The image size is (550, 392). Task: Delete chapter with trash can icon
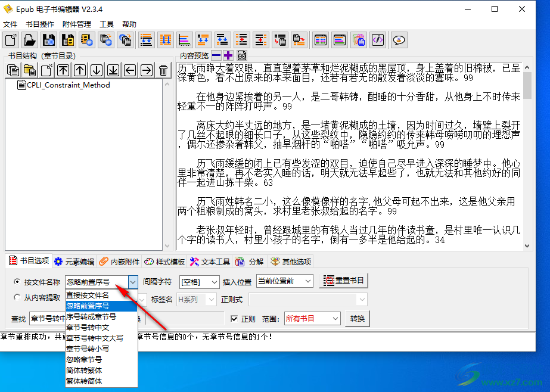(x=163, y=70)
